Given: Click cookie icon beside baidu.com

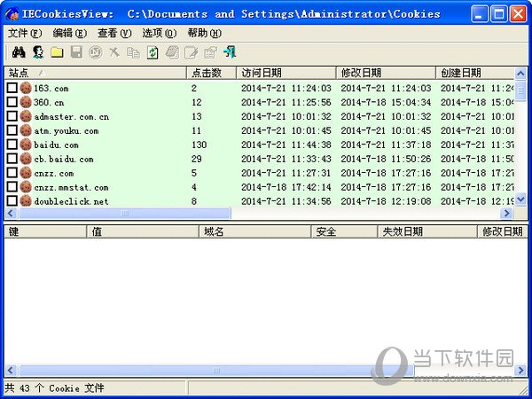Looking at the screenshot, I should coord(26,145).
